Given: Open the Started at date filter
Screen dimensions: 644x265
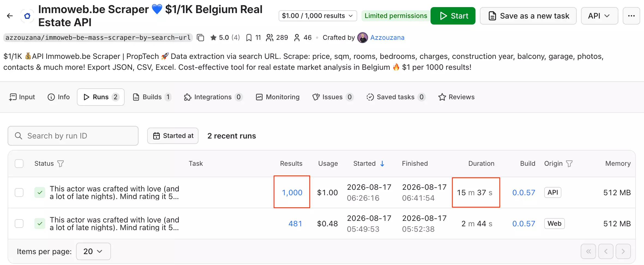Looking at the screenshot, I should click(x=173, y=136).
